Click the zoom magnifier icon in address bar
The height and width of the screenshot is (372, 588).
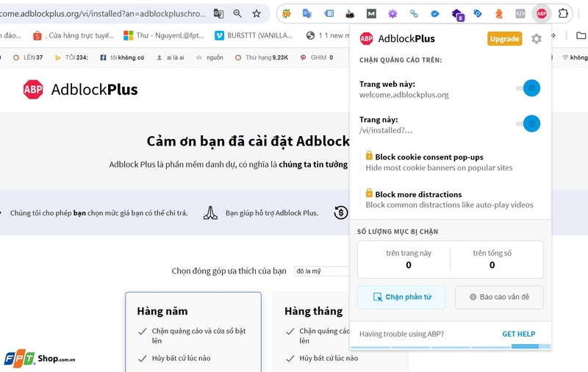point(237,14)
